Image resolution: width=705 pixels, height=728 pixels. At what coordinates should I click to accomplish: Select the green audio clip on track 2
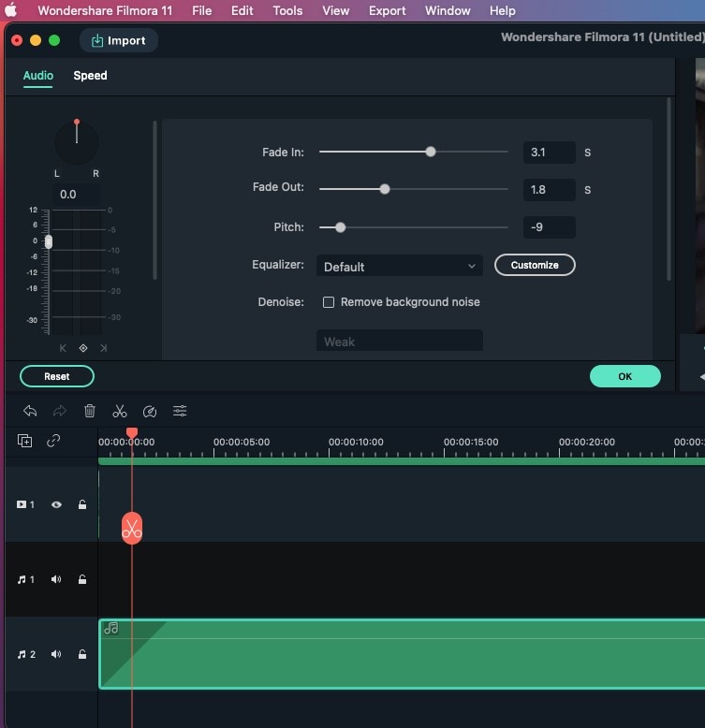403,654
